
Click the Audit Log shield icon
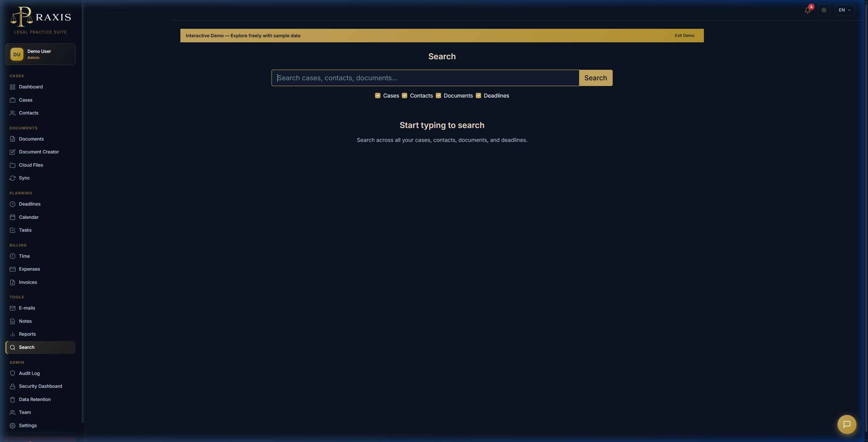[x=13, y=373]
